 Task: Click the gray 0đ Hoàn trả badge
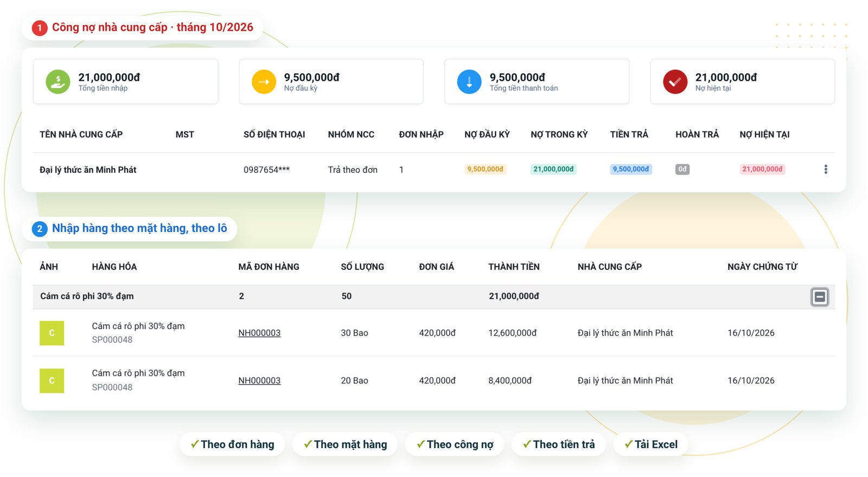[x=682, y=169]
